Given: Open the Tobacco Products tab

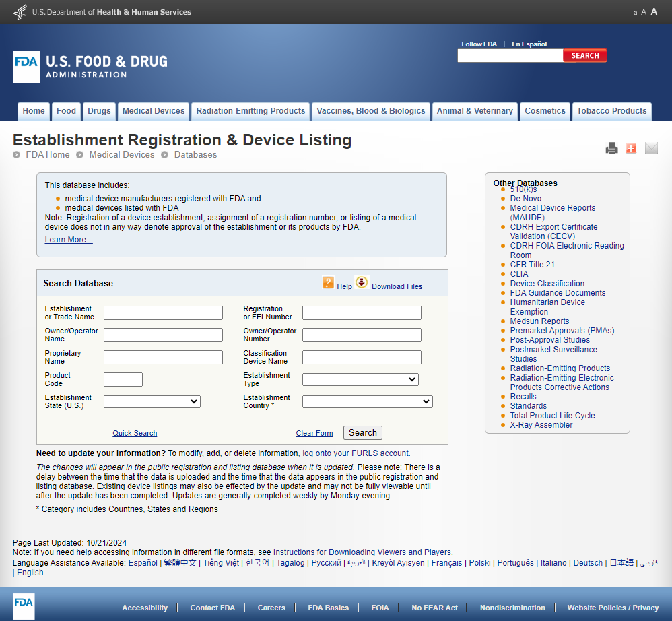Looking at the screenshot, I should (611, 111).
